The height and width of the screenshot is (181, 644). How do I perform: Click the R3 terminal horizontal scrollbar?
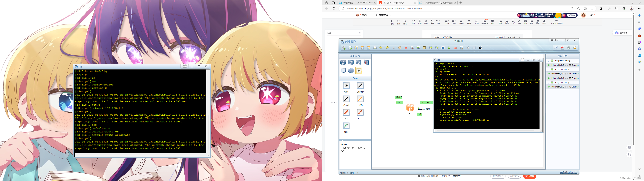[x=139, y=155]
